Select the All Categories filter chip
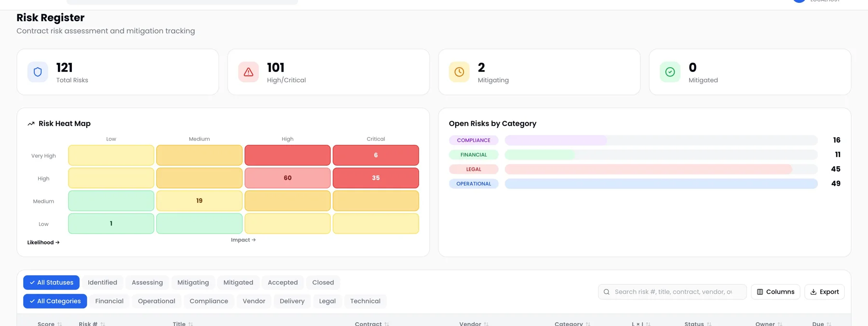Image resolution: width=868 pixels, height=326 pixels. point(55,301)
